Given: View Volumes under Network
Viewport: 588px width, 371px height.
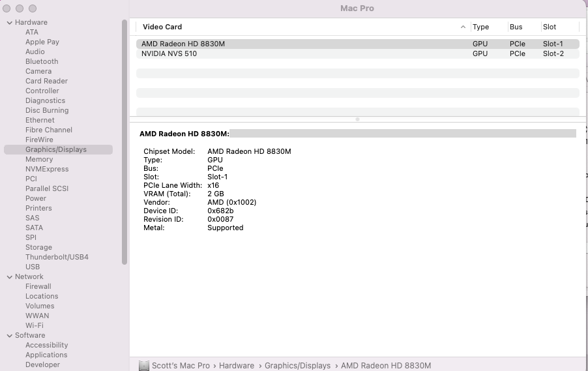Looking at the screenshot, I should point(40,306).
